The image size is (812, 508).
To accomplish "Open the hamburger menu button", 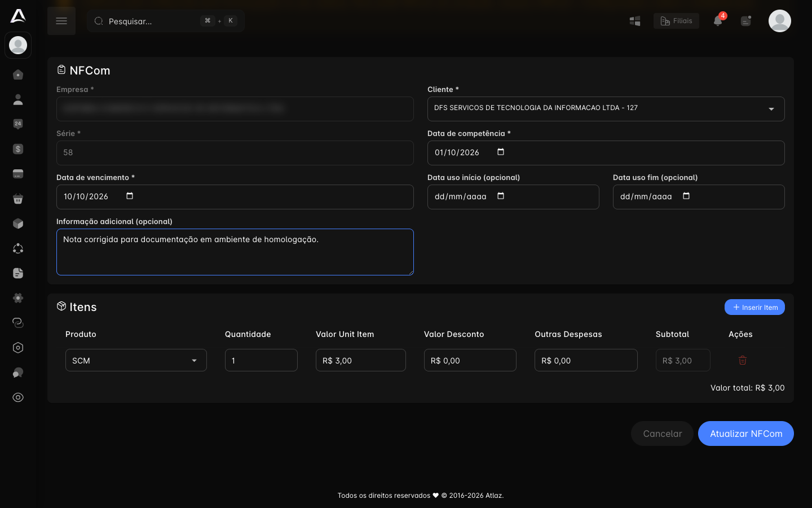I will (61, 21).
